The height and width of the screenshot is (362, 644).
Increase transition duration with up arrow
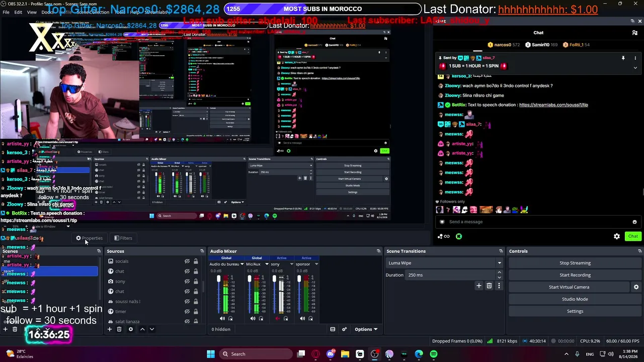pos(499,273)
